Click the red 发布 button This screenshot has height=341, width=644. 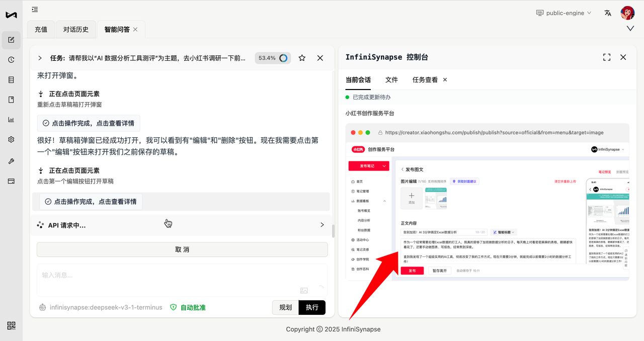[412, 271]
